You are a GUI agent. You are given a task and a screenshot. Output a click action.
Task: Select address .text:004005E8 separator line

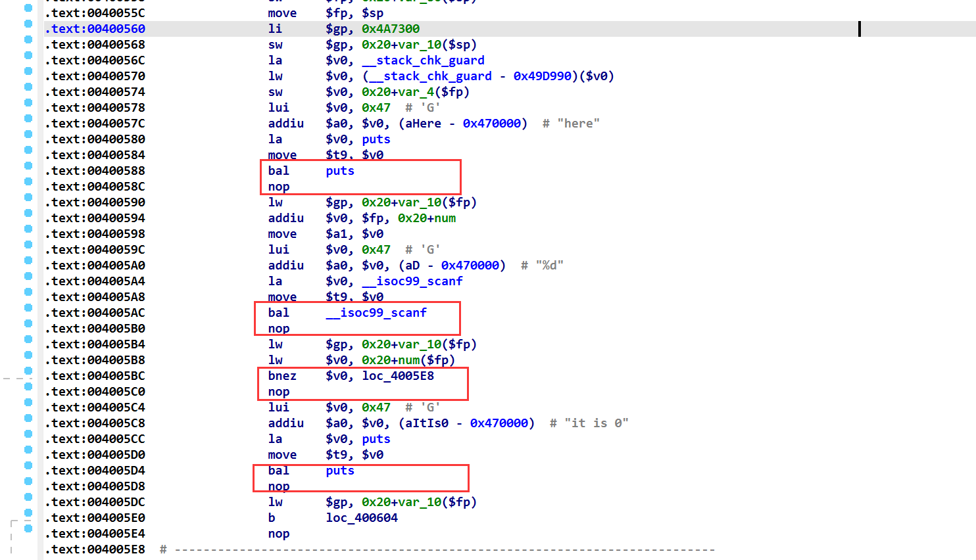95,549
